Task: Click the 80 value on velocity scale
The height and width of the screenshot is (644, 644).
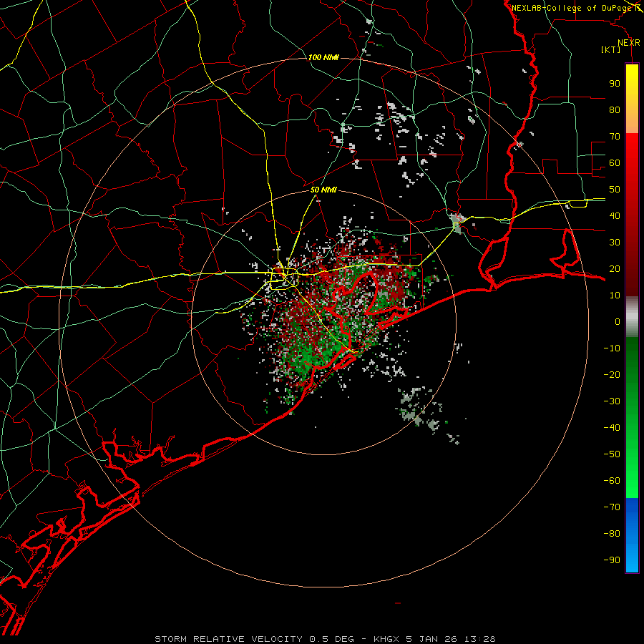Action: [615, 110]
